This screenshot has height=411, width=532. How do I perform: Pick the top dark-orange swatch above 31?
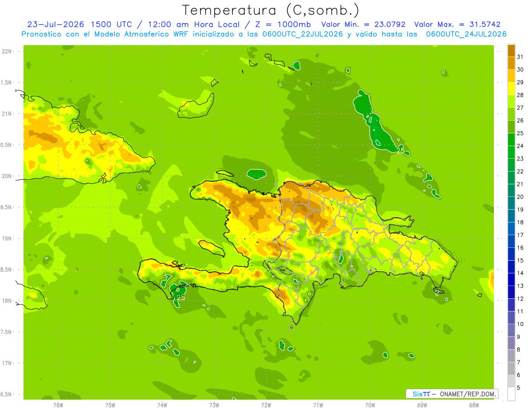point(511,50)
